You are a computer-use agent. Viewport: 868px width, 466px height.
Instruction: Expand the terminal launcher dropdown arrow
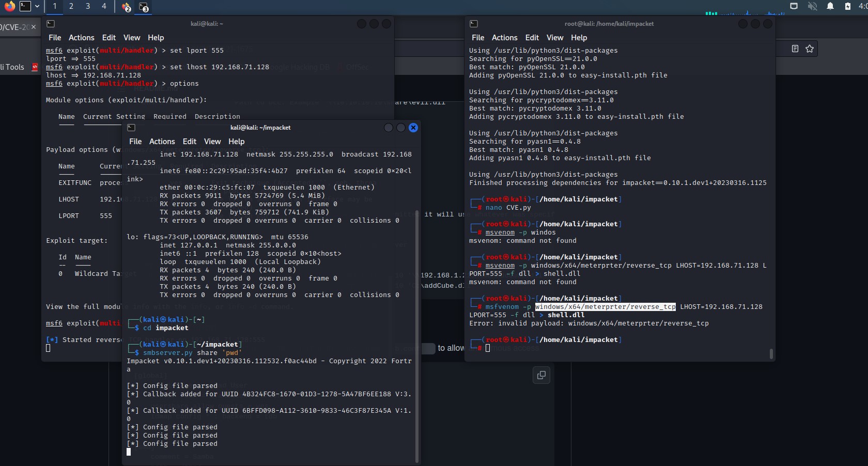tap(37, 7)
